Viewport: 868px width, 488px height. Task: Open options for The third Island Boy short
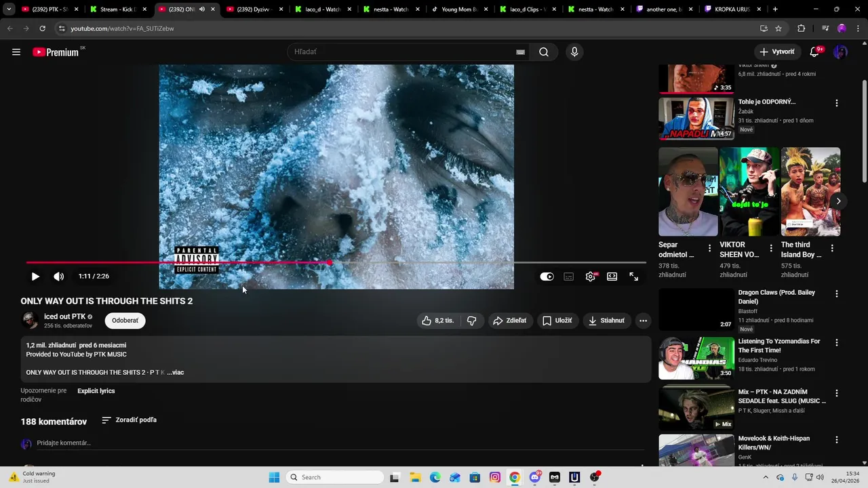832,248
